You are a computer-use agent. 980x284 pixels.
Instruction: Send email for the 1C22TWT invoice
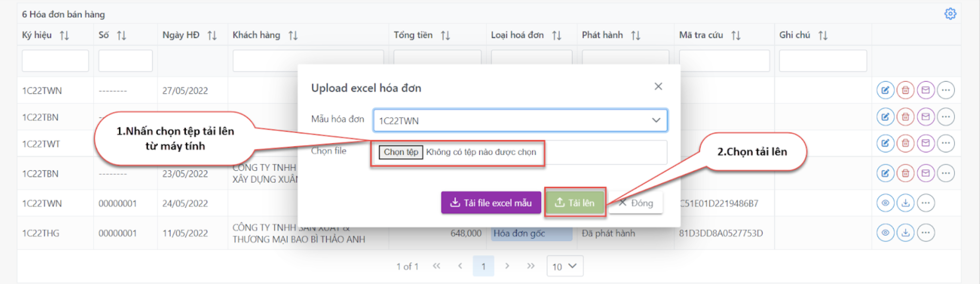pos(925,143)
